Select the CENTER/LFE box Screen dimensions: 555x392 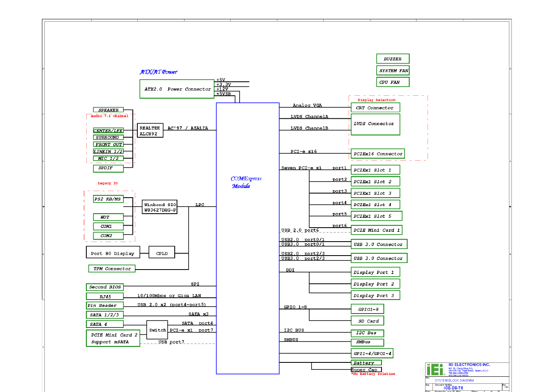point(108,130)
